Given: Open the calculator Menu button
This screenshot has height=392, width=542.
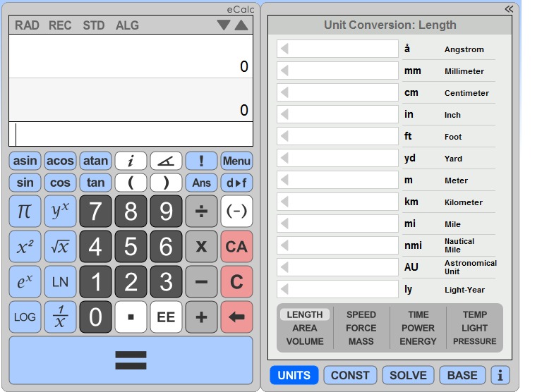Looking at the screenshot, I should click(x=236, y=161).
